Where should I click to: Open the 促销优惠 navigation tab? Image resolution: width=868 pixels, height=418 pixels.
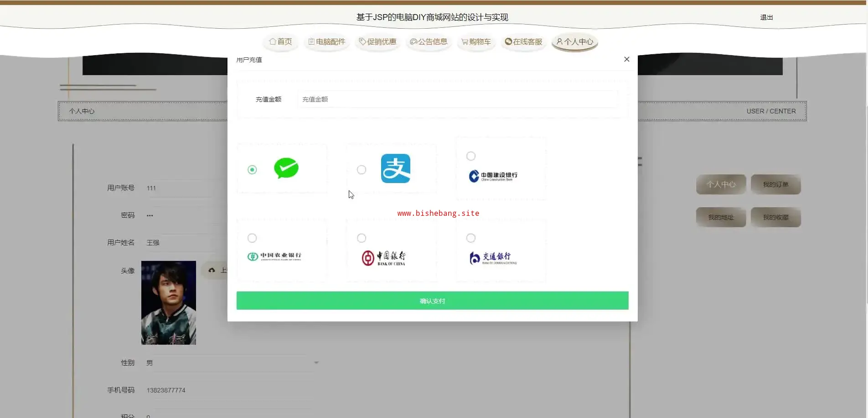coord(378,42)
